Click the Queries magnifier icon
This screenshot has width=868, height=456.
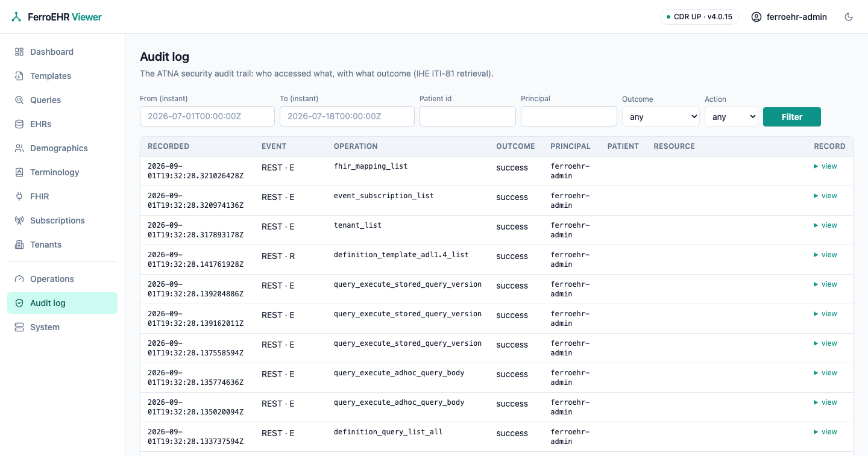pos(19,100)
